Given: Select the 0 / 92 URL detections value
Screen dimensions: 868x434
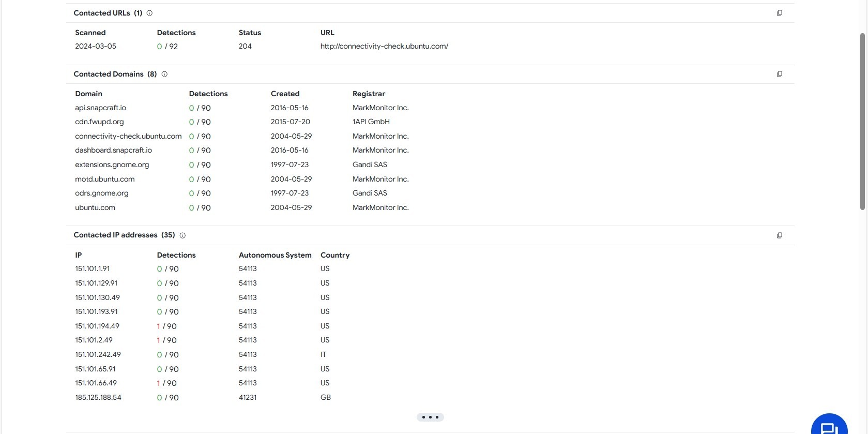Looking at the screenshot, I should tap(167, 46).
